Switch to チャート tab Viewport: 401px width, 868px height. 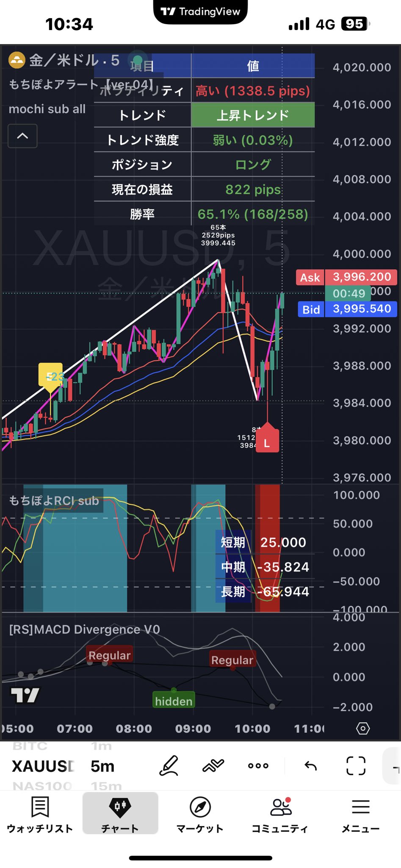(120, 814)
